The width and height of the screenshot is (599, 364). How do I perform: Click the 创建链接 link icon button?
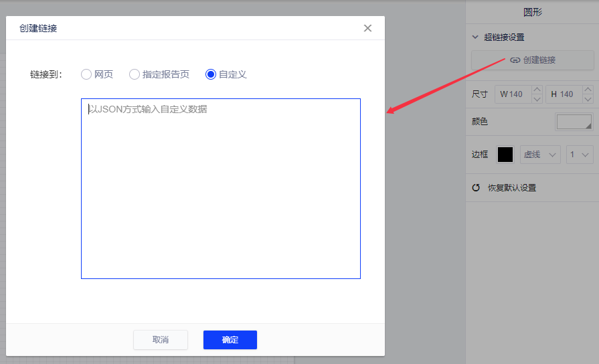(533, 60)
